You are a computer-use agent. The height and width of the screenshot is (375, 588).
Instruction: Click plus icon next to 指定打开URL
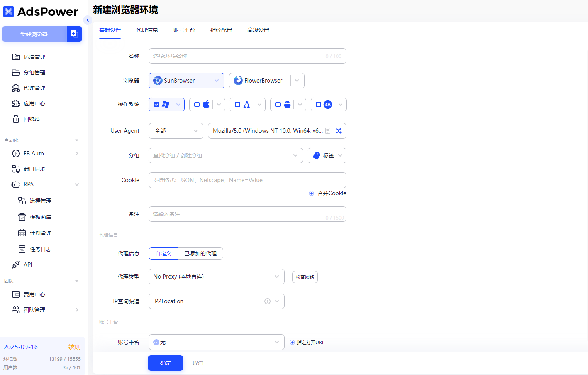coord(292,342)
